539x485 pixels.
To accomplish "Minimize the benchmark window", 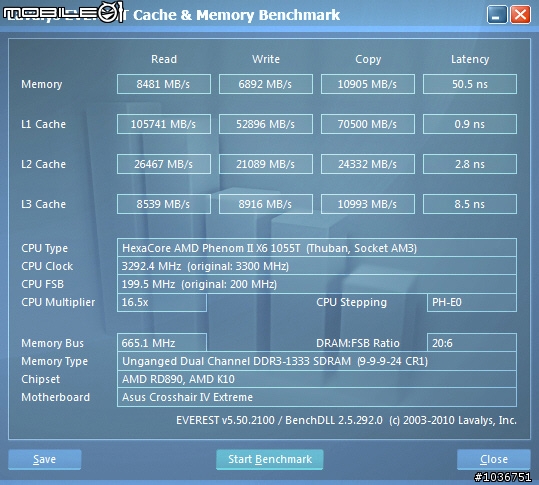I will point(497,15).
